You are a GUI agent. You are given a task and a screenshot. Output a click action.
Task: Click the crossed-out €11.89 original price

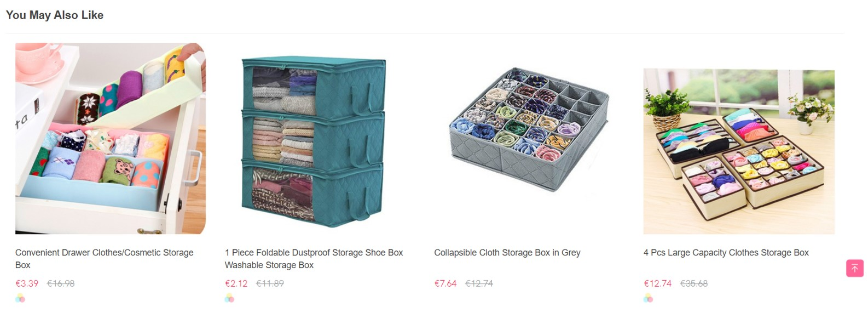click(x=270, y=283)
